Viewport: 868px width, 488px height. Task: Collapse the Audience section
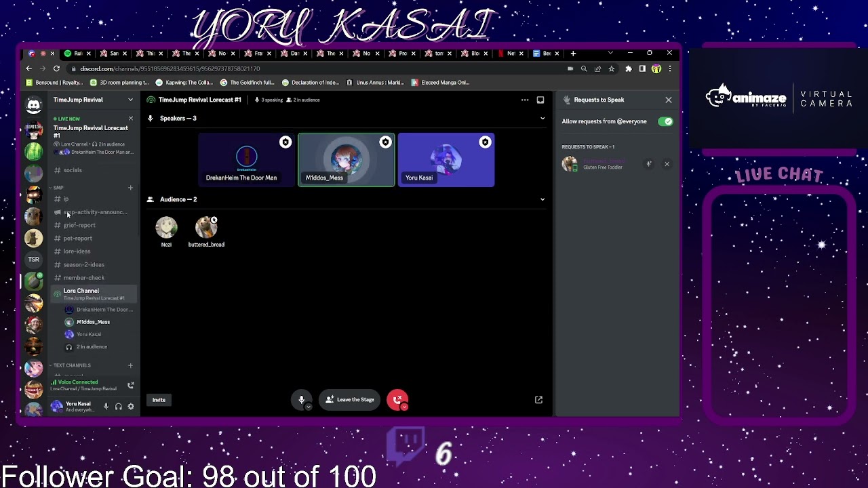(542, 199)
